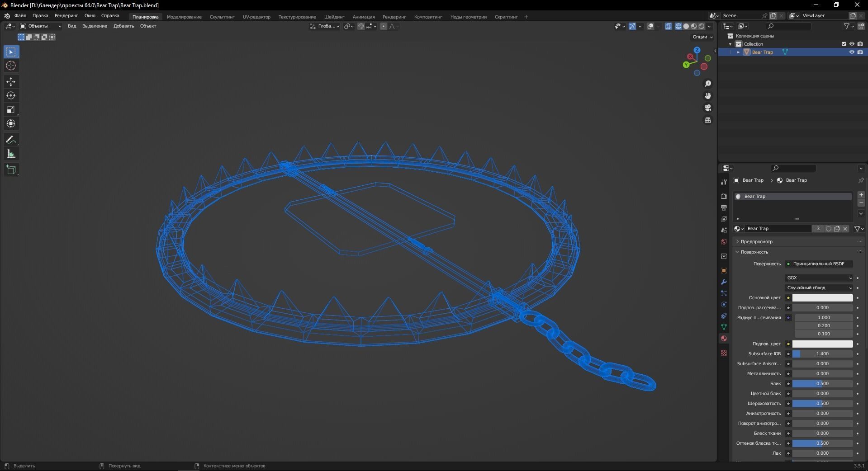Open the Object properties tab

click(x=724, y=270)
